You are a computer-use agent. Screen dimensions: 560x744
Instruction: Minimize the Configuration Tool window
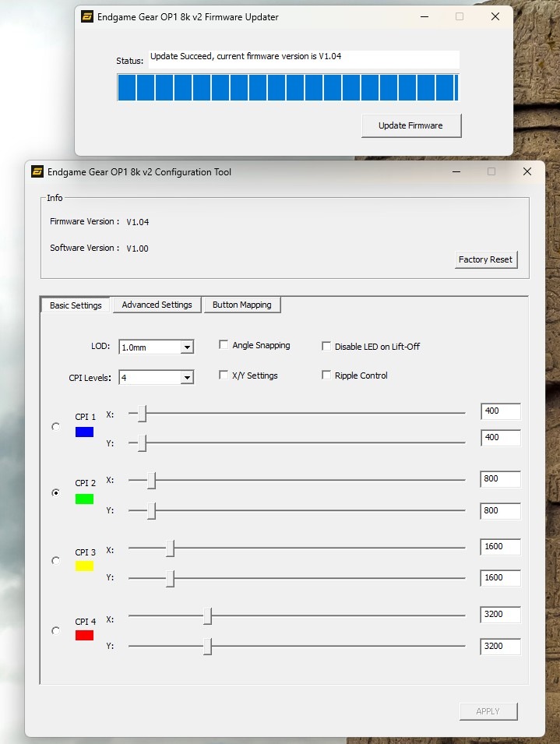point(456,171)
